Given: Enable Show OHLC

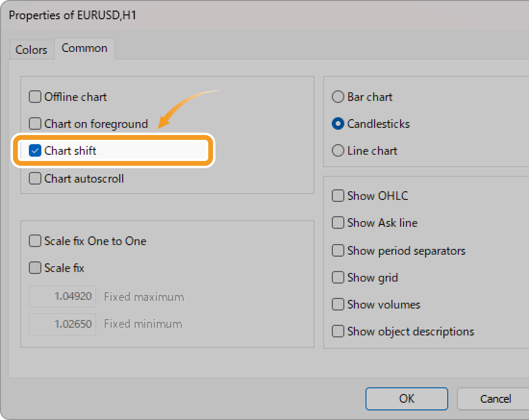Looking at the screenshot, I should pos(338,196).
